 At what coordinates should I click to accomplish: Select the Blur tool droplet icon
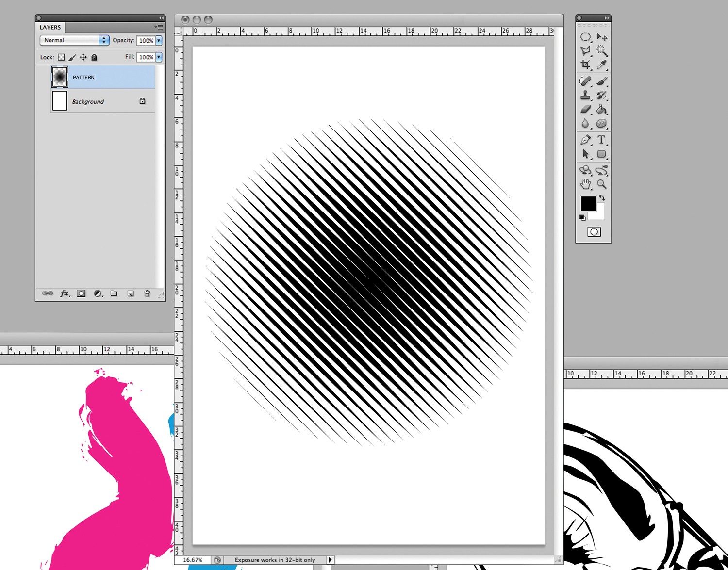tap(586, 124)
